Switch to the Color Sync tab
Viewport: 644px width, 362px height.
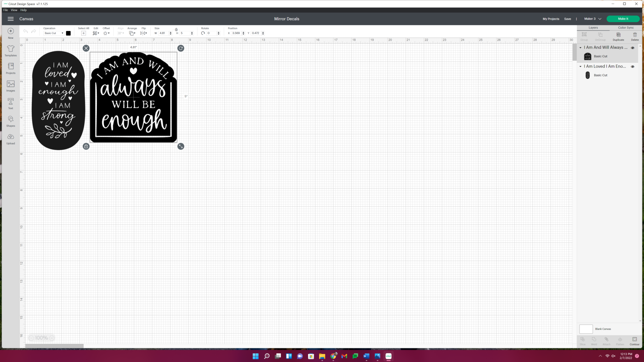click(626, 27)
